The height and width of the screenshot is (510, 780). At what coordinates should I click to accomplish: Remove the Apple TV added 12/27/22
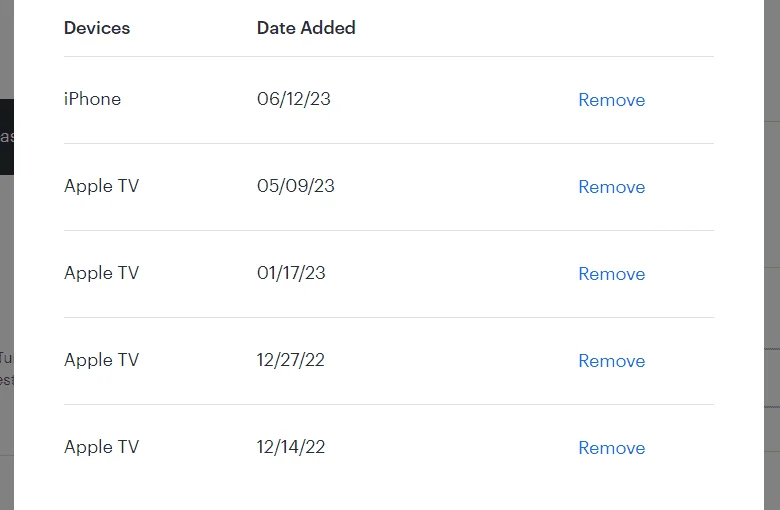click(x=611, y=361)
